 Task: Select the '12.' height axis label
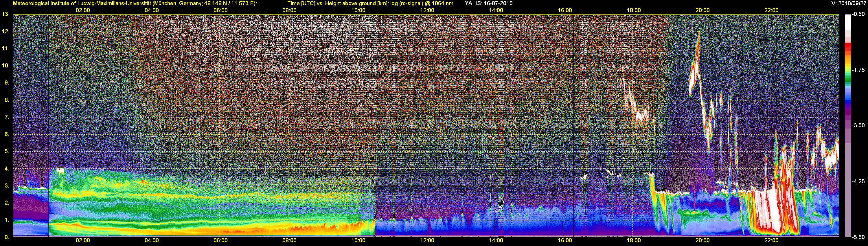(x=6, y=32)
